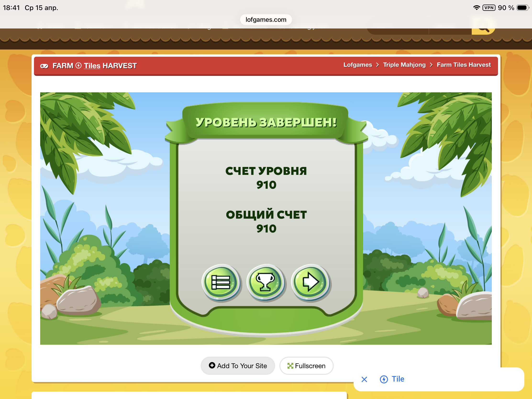The width and height of the screenshot is (532, 399).
Task: Open the Lofgames breadcrumb link
Action: [x=357, y=65]
